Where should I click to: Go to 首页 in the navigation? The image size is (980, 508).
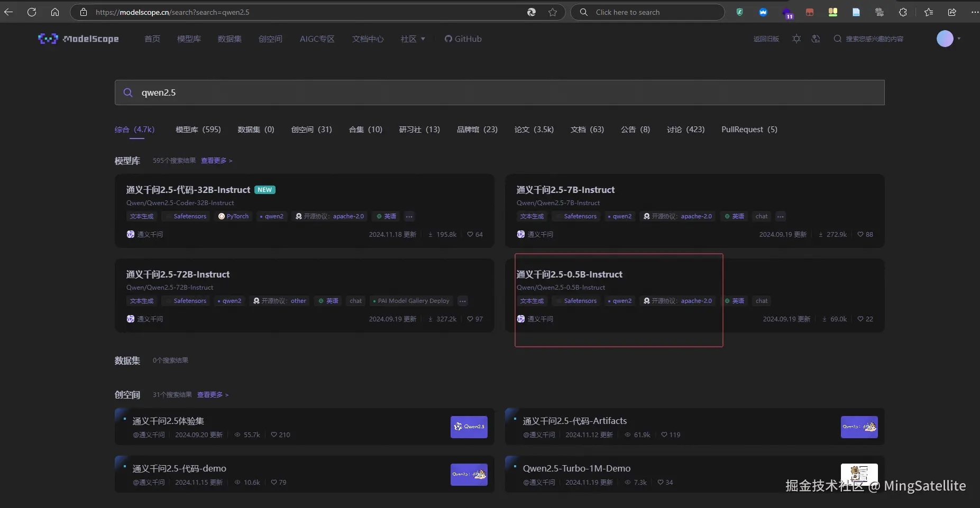[x=152, y=39]
